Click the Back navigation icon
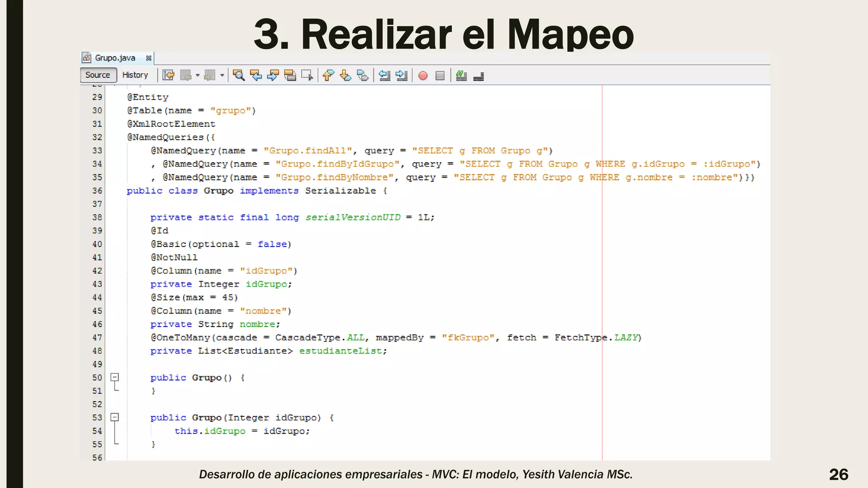 click(x=186, y=75)
